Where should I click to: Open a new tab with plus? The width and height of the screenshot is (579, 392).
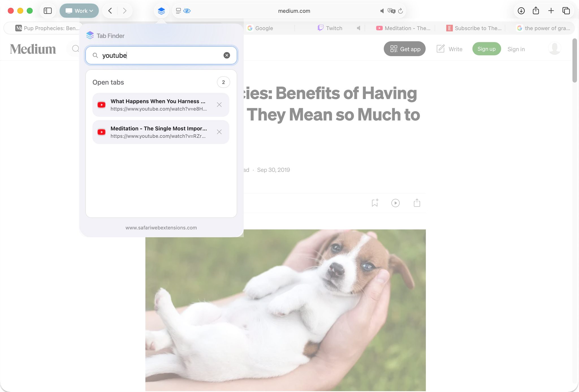(x=551, y=11)
